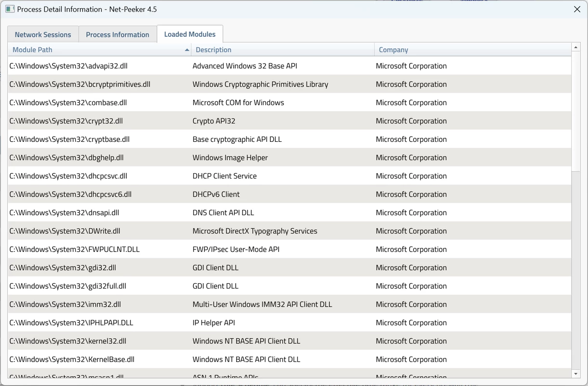Select the crypt32.dll module path
Screen dimensions: 588x386
66,121
